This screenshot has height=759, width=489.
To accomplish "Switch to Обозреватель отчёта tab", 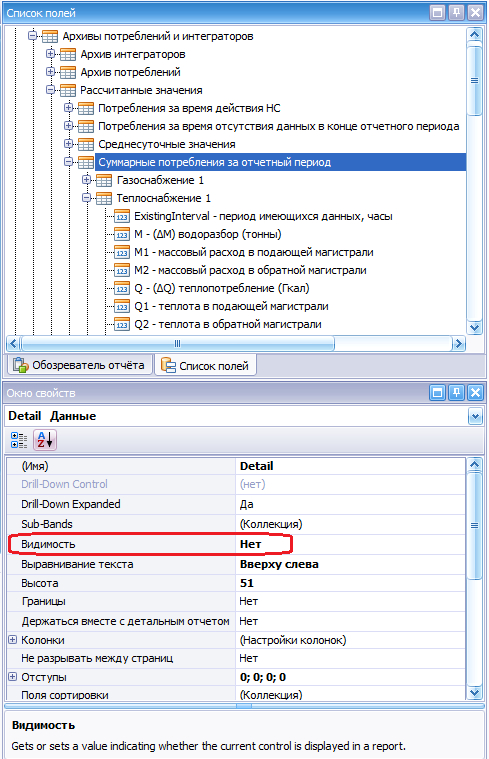I will pos(79,365).
